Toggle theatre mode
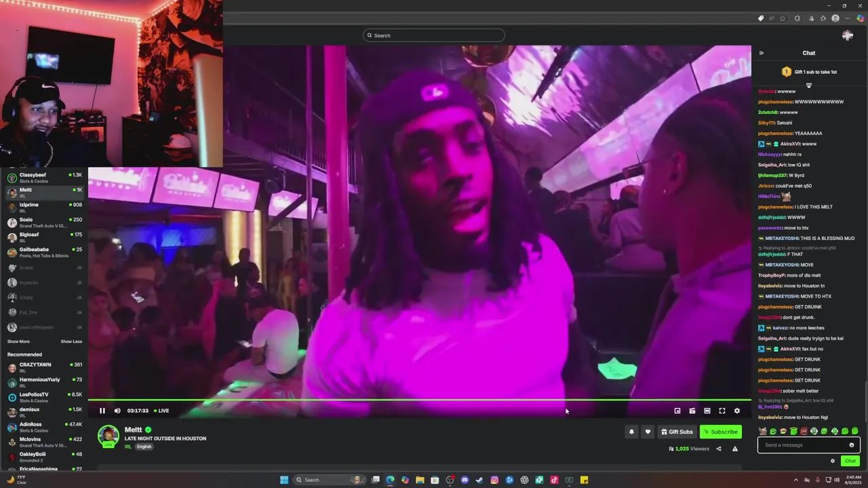Screen dimensions: 868x488 tap(707, 411)
